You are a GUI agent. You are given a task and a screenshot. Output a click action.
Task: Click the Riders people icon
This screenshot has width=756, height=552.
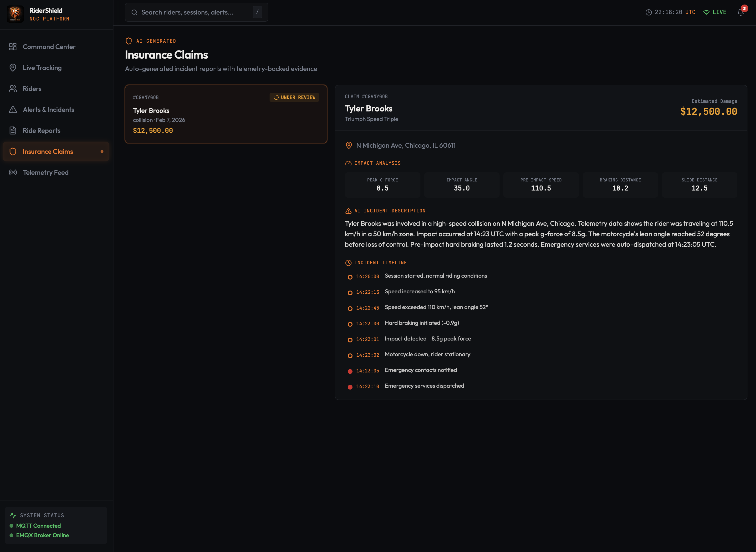(13, 89)
